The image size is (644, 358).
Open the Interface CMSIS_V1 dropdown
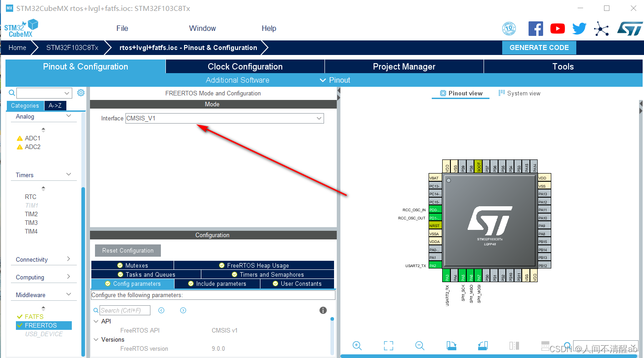(x=319, y=118)
